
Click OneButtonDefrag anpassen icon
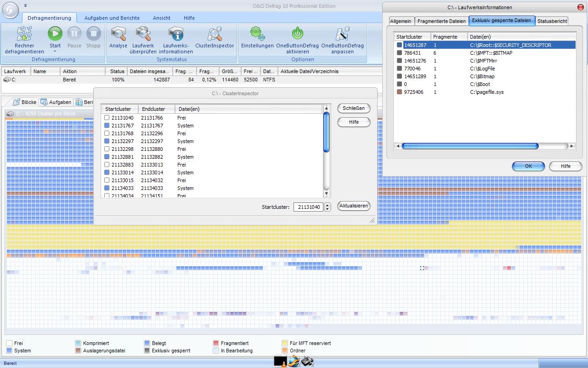click(342, 34)
